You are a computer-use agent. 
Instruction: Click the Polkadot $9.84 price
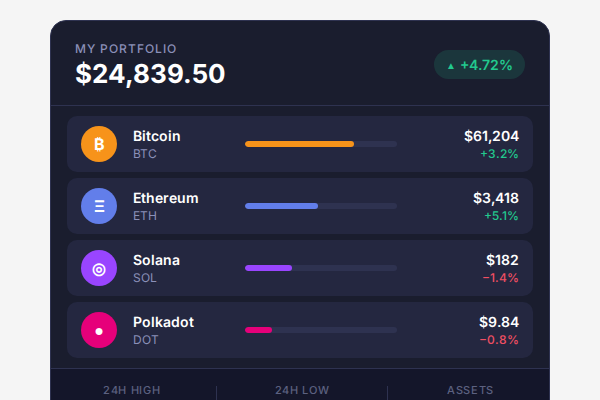point(499,322)
